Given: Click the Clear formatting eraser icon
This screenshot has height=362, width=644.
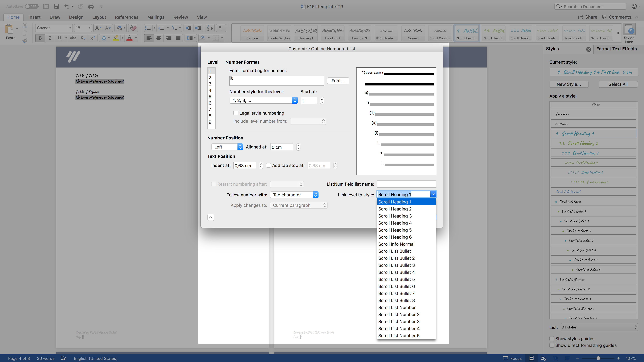Looking at the screenshot, I should (133, 28).
